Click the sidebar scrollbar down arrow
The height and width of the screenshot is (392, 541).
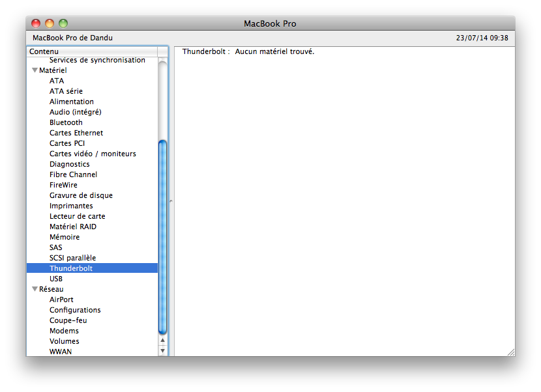[162, 350]
